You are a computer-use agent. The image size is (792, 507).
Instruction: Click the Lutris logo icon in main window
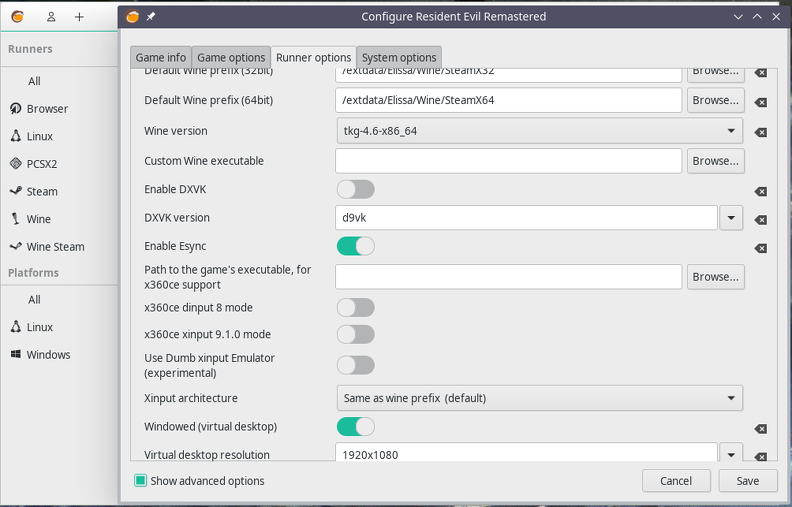(x=18, y=17)
